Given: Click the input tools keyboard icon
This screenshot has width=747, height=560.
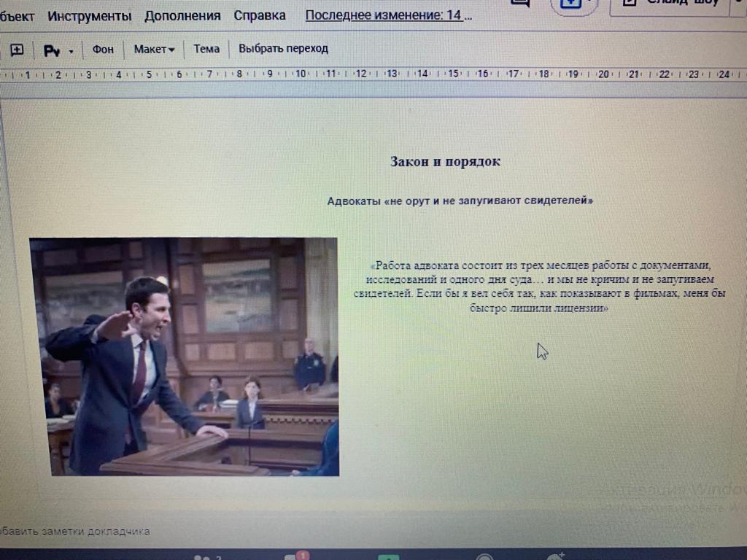Looking at the screenshot, I should pyautogui.click(x=51, y=51).
